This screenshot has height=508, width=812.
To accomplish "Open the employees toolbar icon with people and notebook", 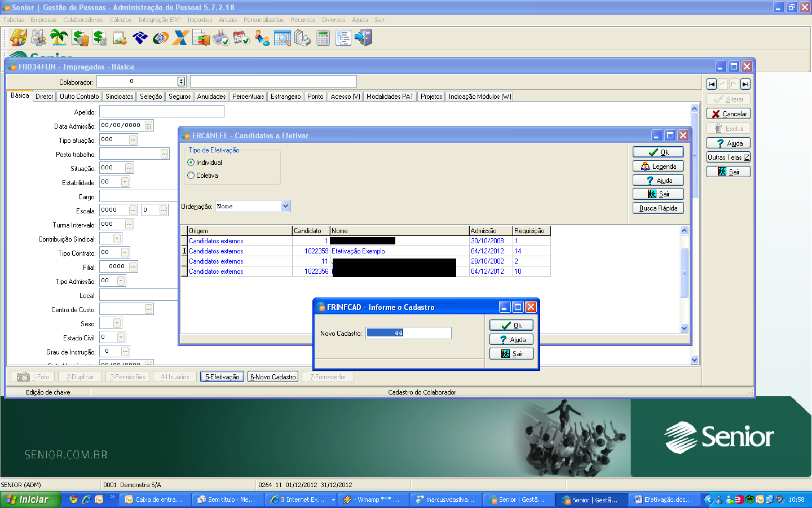I will click(19, 38).
